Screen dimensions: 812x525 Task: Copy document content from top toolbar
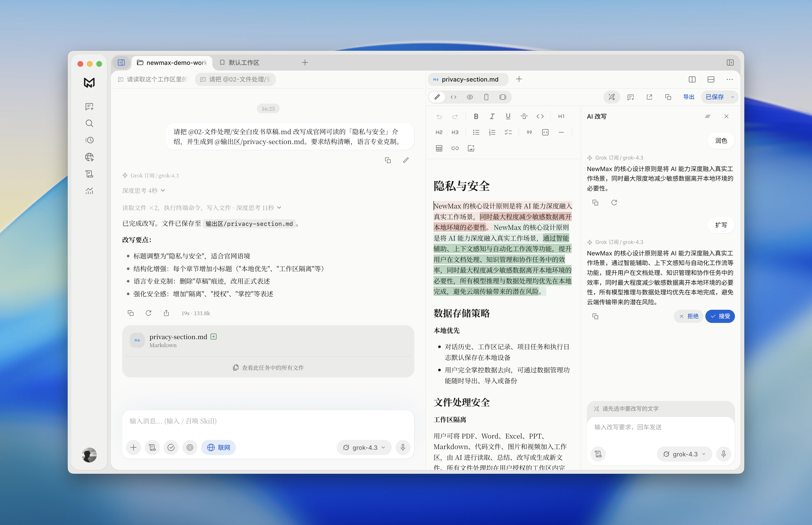(x=668, y=97)
